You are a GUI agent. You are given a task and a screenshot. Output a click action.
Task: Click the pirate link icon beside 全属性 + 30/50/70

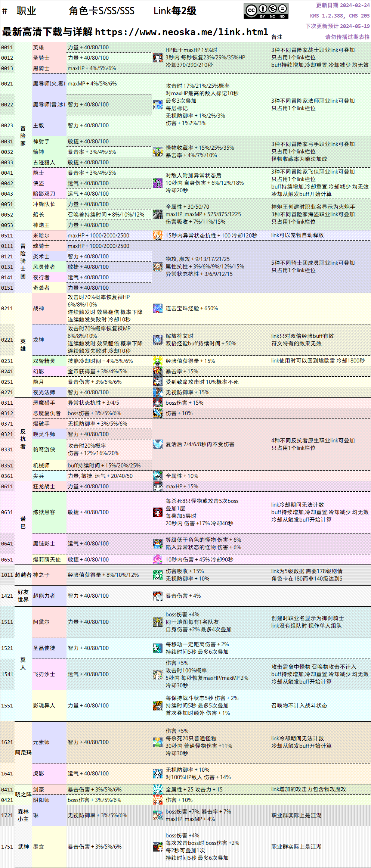[x=158, y=215]
